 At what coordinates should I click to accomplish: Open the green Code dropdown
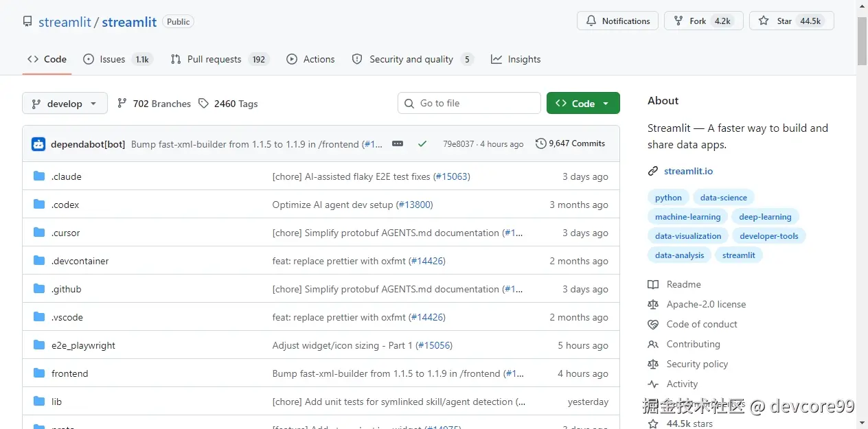(583, 103)
